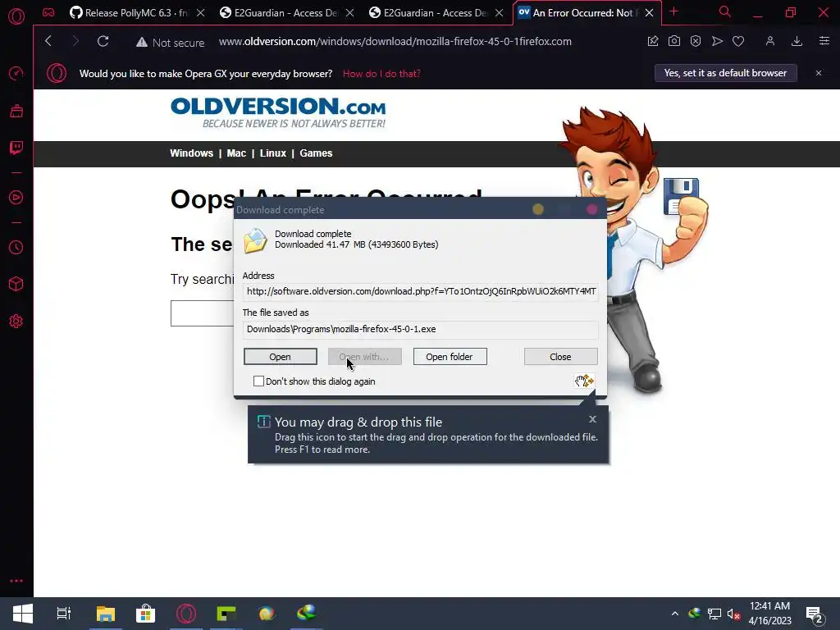The width and height of the screenshot is (840, 630).
Task: Click How do I do that link
Action: click(x=381, y=73)
